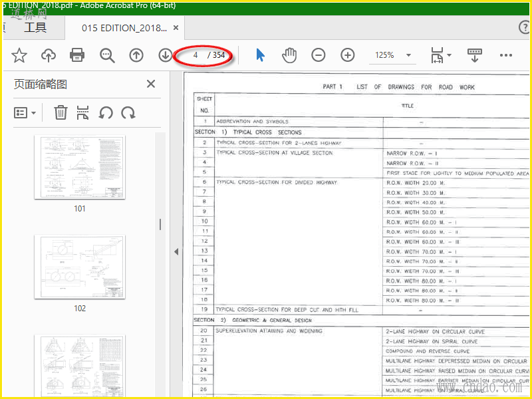Go to the next page

[165, 55]
